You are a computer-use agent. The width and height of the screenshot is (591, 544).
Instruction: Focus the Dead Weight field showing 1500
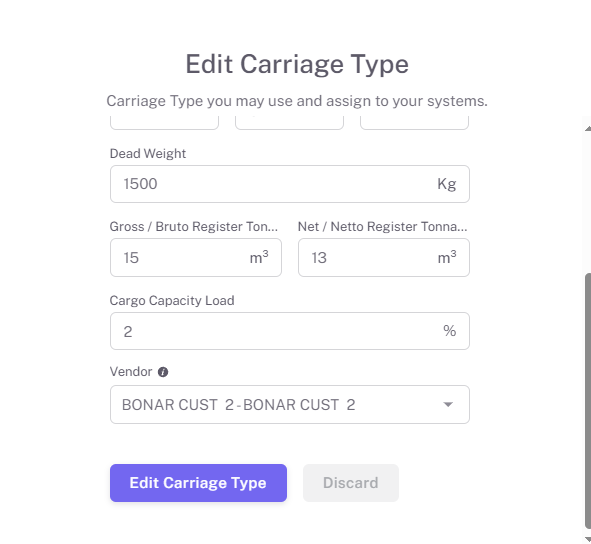[289, 184]
